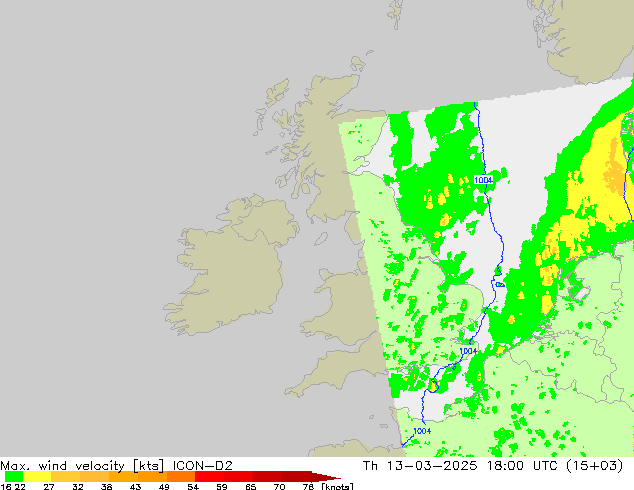Click the southernmost 1004 isobar label near the Channel

pos(422,431)
